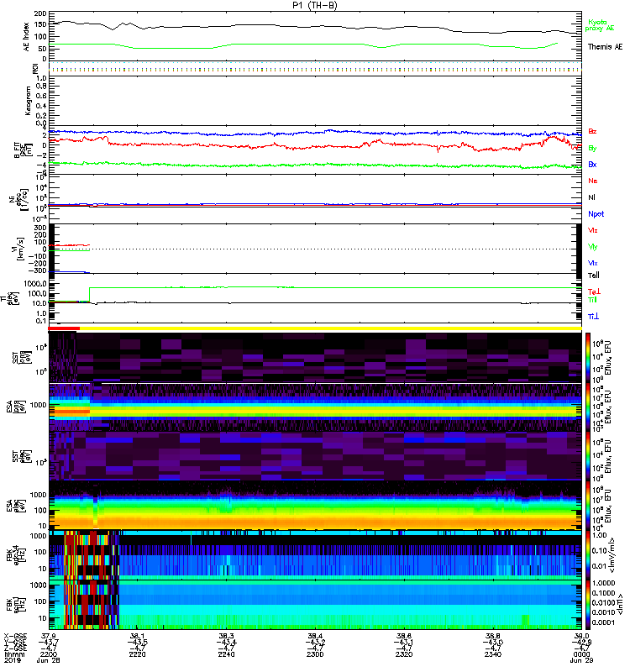
Task: Select the "2340" time tick label
Action: 493,654
